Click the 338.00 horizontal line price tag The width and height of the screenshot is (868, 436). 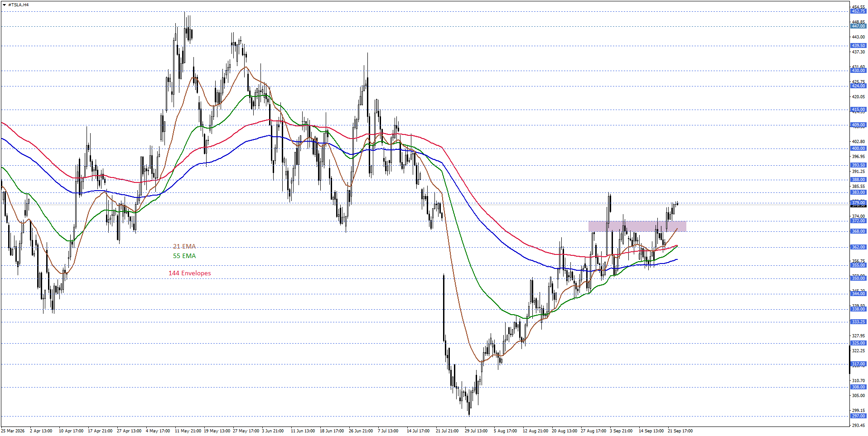click(858, 309)
